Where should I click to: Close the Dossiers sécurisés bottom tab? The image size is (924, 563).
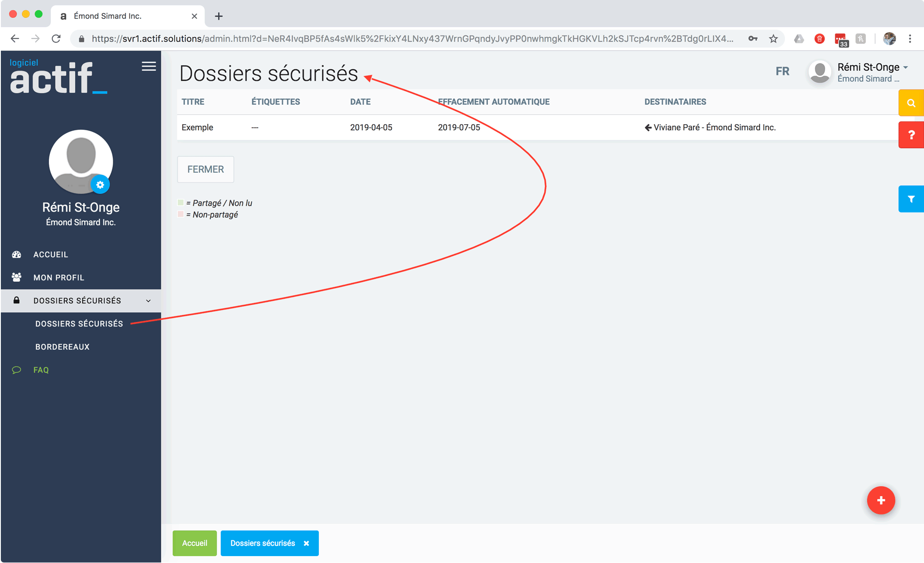point(306,544)
